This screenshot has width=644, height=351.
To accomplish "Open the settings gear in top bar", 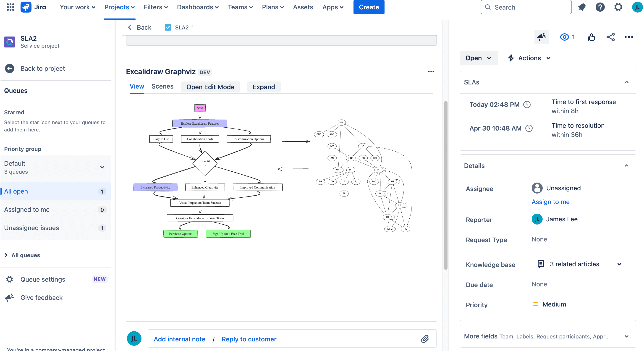I will 618,7.
